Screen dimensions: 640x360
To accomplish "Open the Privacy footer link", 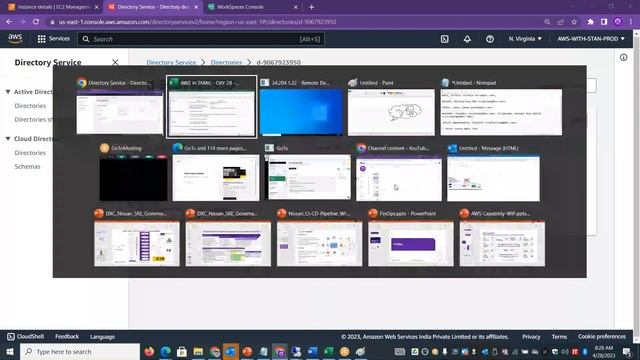I will [531, 337].
